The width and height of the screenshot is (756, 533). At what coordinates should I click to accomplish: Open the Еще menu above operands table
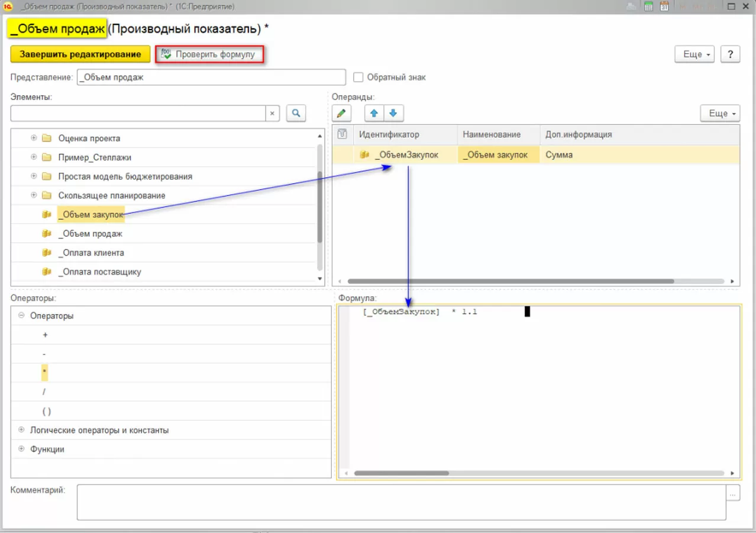[719, 113]
